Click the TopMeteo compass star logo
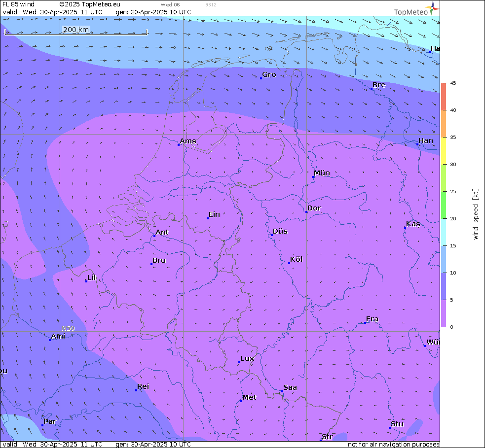The width and height of the screenshot is (485, 448). coord(432,8)
